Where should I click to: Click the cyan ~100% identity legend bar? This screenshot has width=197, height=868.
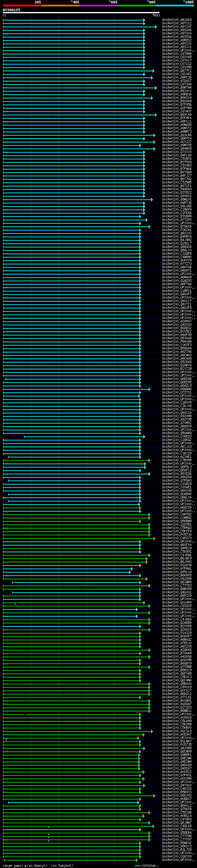[x=175, y=6]
